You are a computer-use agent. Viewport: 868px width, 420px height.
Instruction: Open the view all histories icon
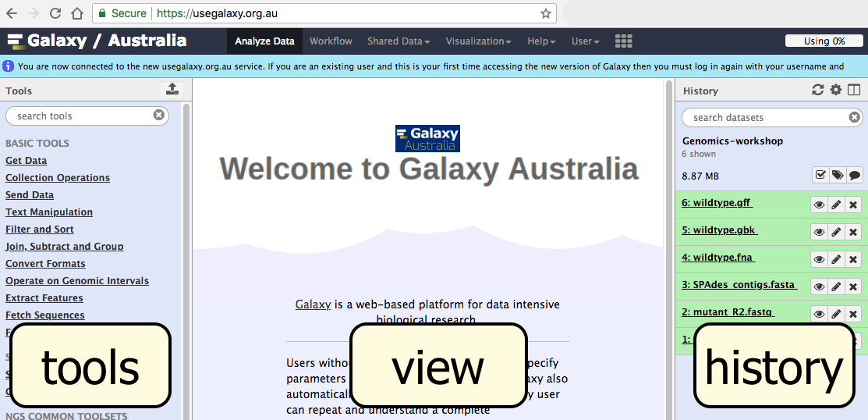tap(854, 90)
